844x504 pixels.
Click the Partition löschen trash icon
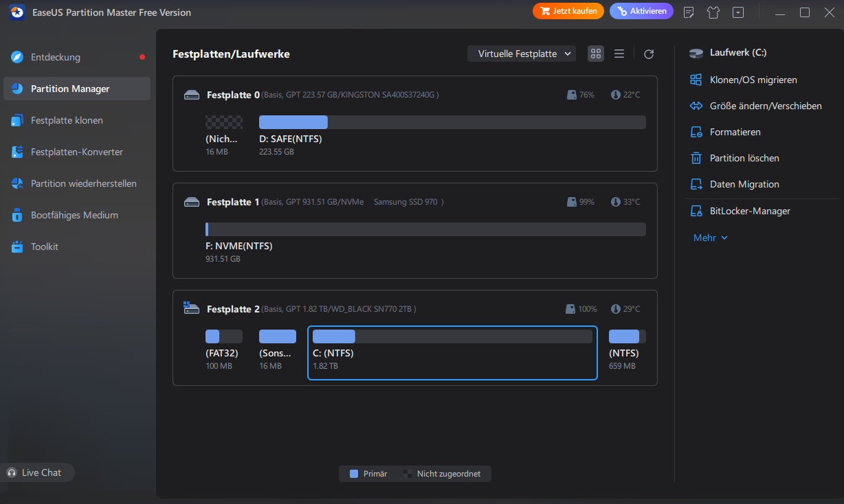tap(696, 158)
